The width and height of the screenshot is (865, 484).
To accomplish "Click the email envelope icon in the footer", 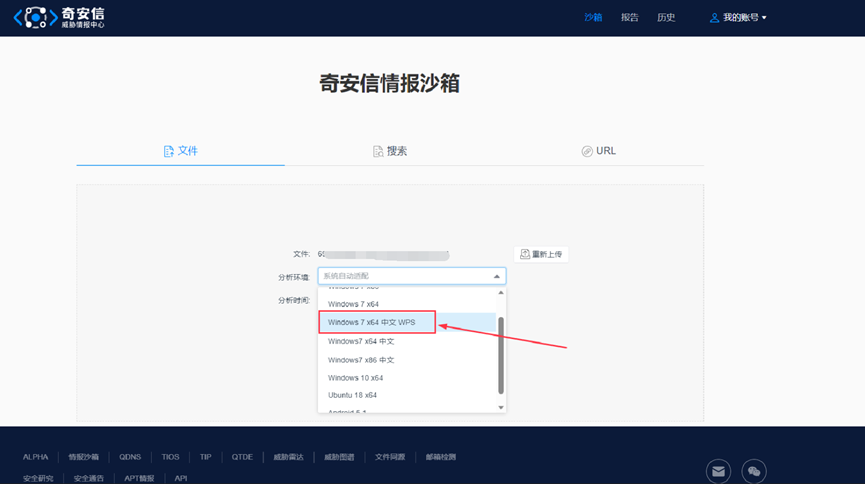I will [718, 471].
